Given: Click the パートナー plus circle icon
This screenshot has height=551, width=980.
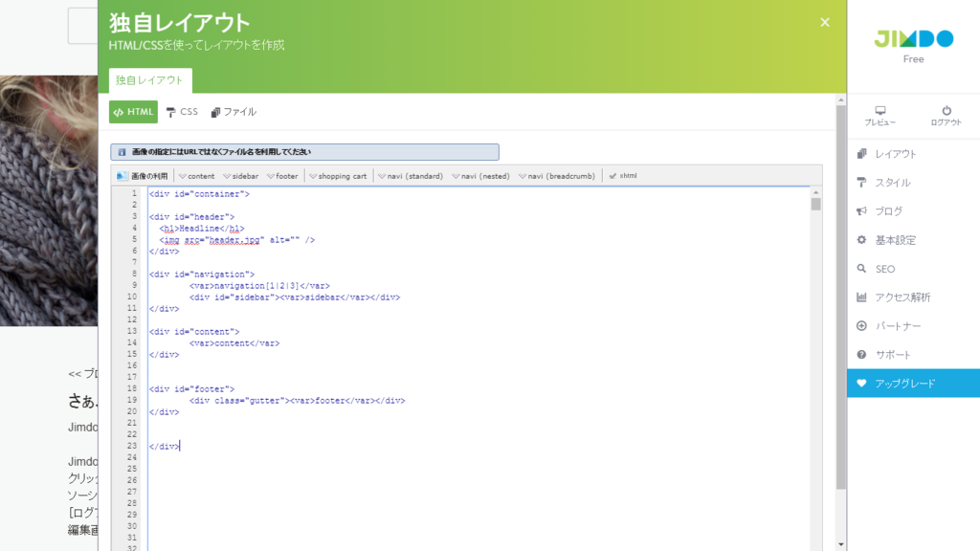Looking at the screenshot, I should pyautogui.click(x=862, y=326).
